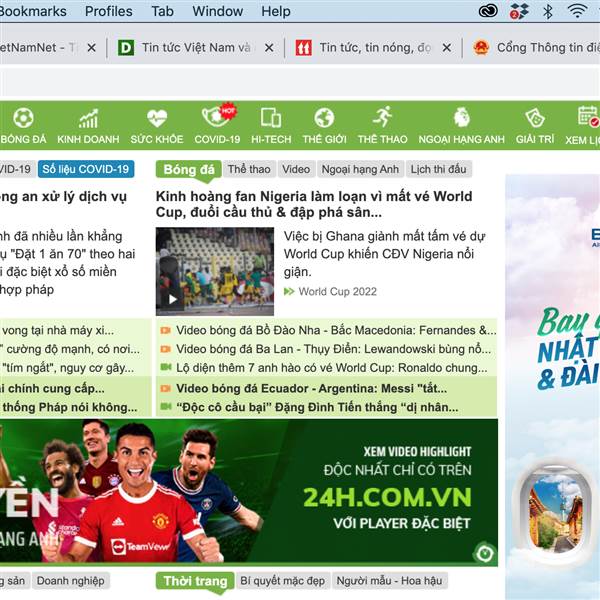This screenshot has width=600, height=600.
Task: Open the Help menu
Action: point(276,11)
